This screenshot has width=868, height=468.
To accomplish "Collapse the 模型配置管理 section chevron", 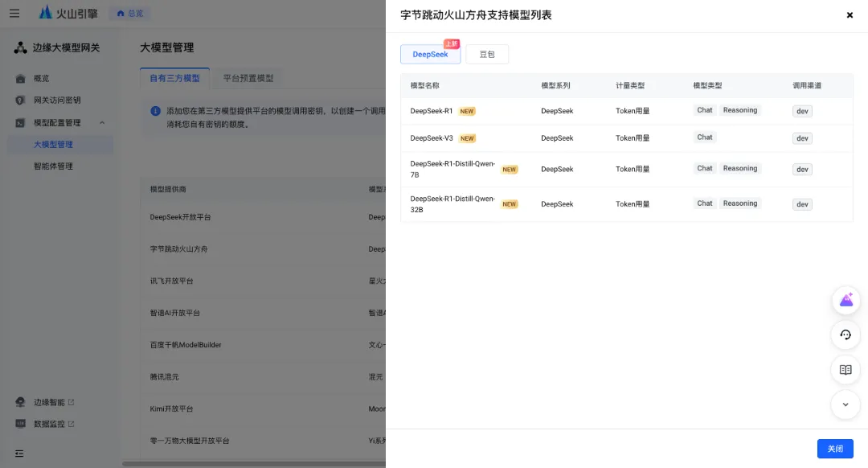I will pyautogui.click(x=102, y=123).
